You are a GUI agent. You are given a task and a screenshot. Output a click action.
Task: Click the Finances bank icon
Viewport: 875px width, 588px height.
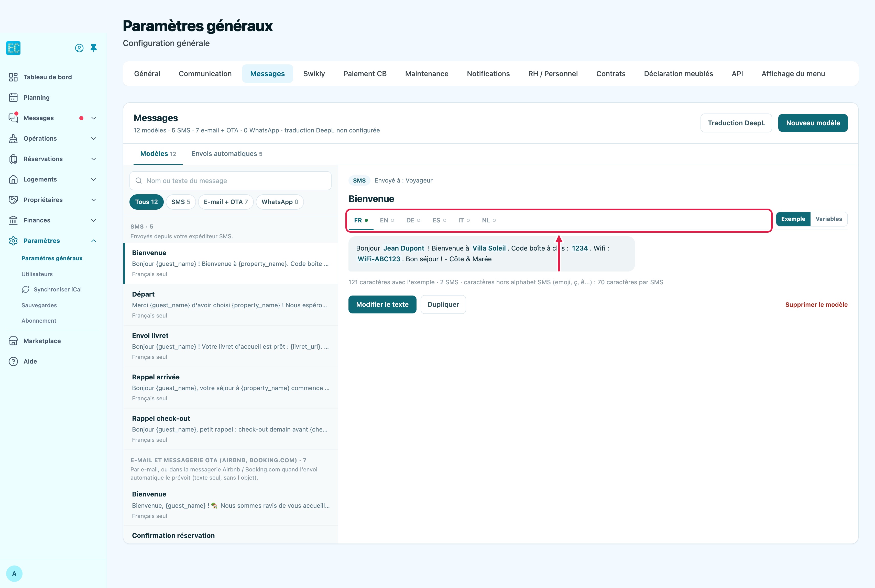(13, 220)
